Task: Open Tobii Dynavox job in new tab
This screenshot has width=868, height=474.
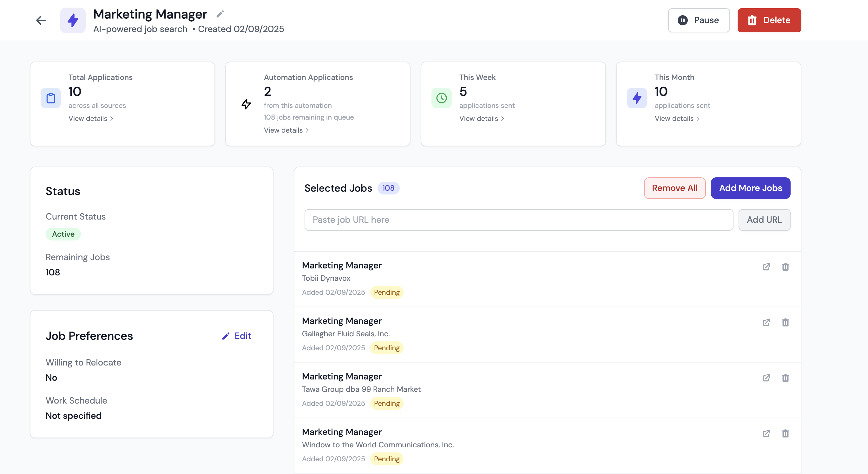Action: [766, 267]
